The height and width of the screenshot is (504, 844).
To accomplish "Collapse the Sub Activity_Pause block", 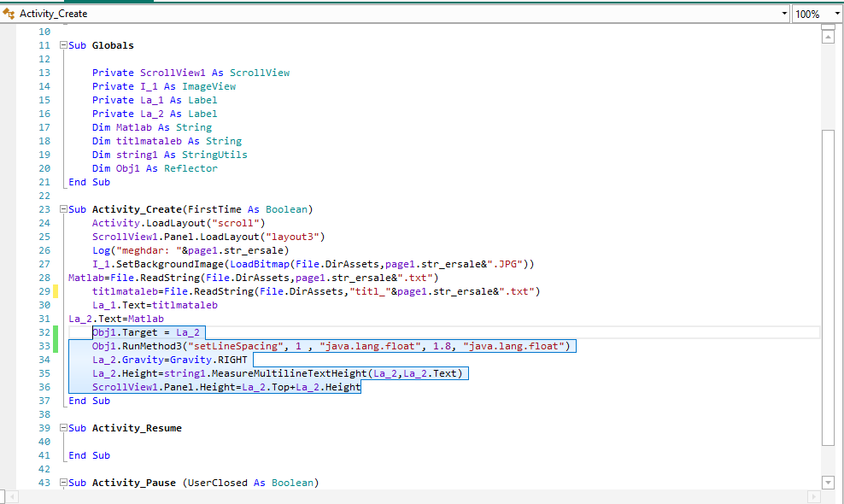I will coord(62,483).
